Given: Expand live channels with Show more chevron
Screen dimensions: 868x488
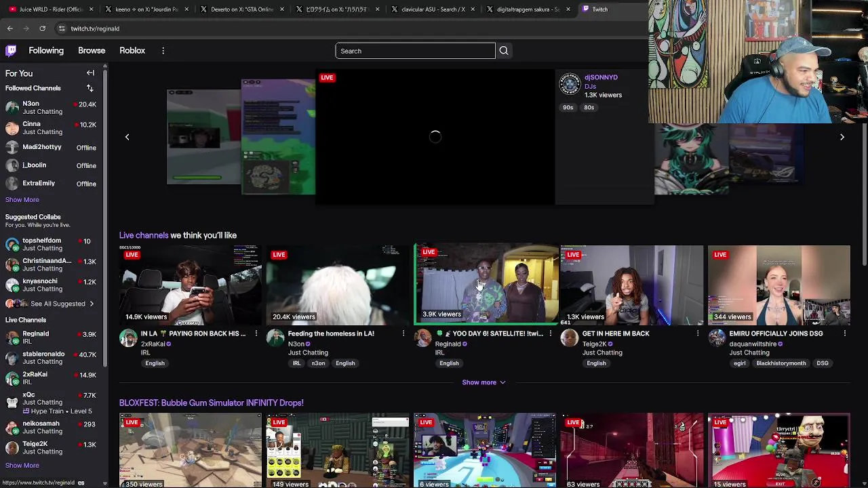Looking at the screenshot, I should [x=484, y=382].
